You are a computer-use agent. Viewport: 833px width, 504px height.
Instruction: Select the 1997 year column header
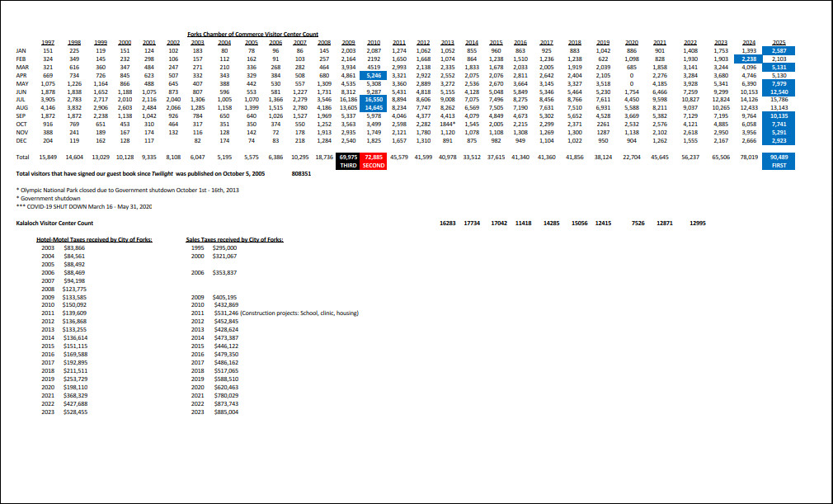(x=48, y=41)
